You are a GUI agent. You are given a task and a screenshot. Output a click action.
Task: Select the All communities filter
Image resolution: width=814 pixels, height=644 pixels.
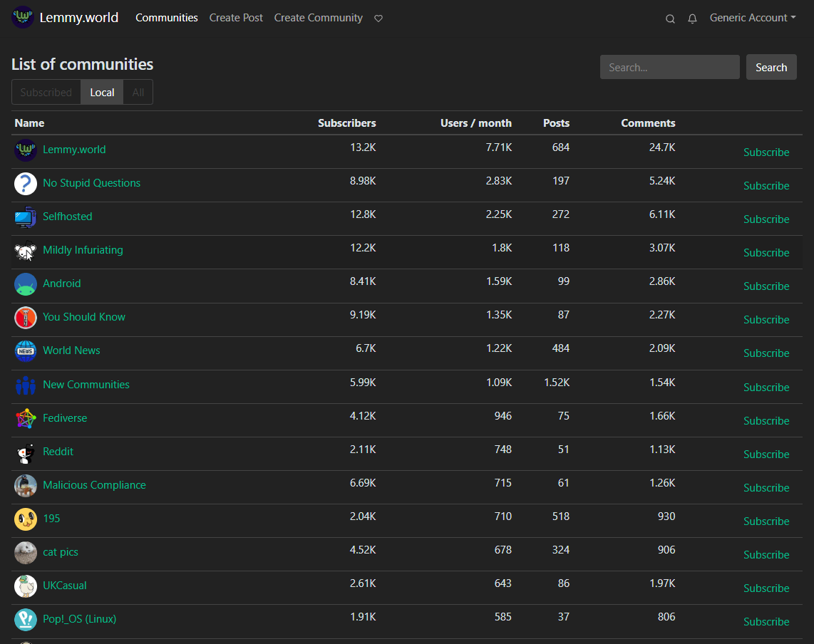coord(138,92)
